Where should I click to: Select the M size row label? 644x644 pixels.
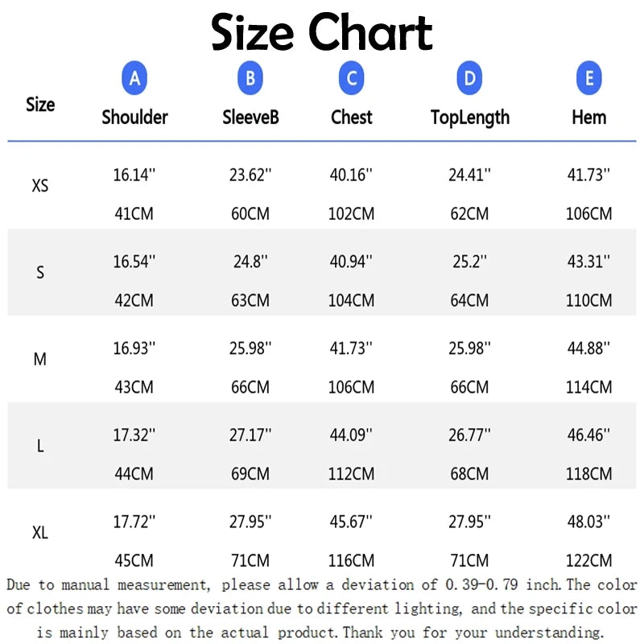[x=39, y=359]
